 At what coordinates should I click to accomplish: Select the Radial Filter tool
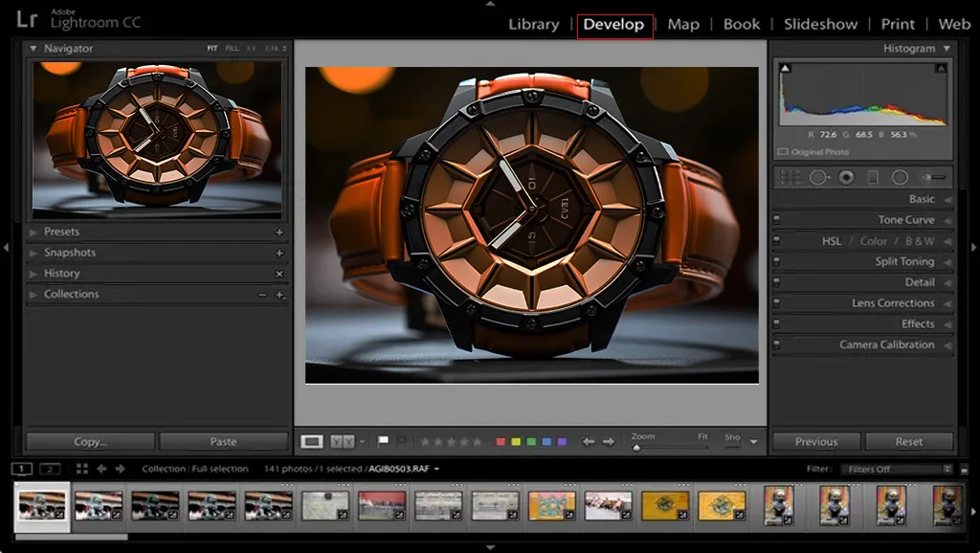[x=900, y=177]
